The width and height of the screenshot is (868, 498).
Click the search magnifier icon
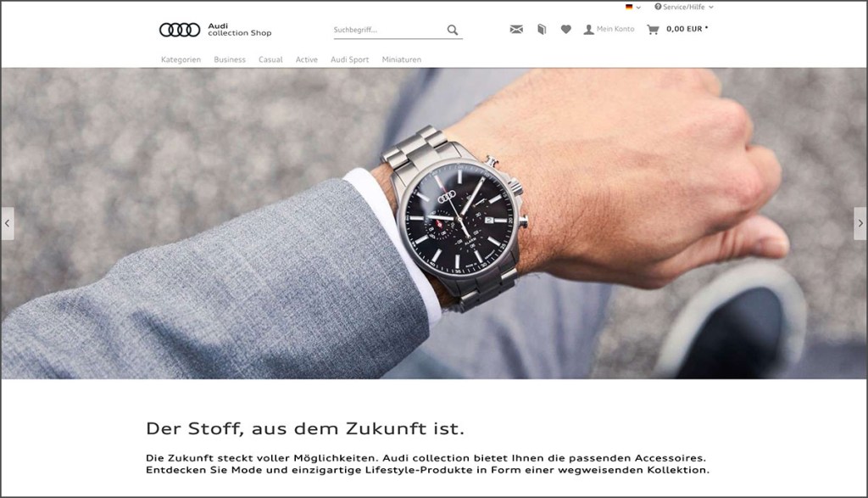[453, 30]
